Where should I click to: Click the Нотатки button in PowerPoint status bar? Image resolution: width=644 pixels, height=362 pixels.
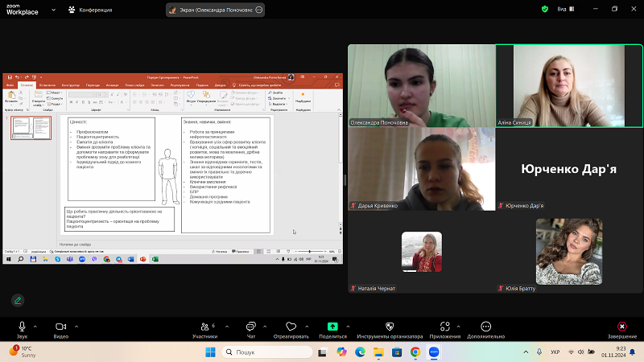[219, 252]
